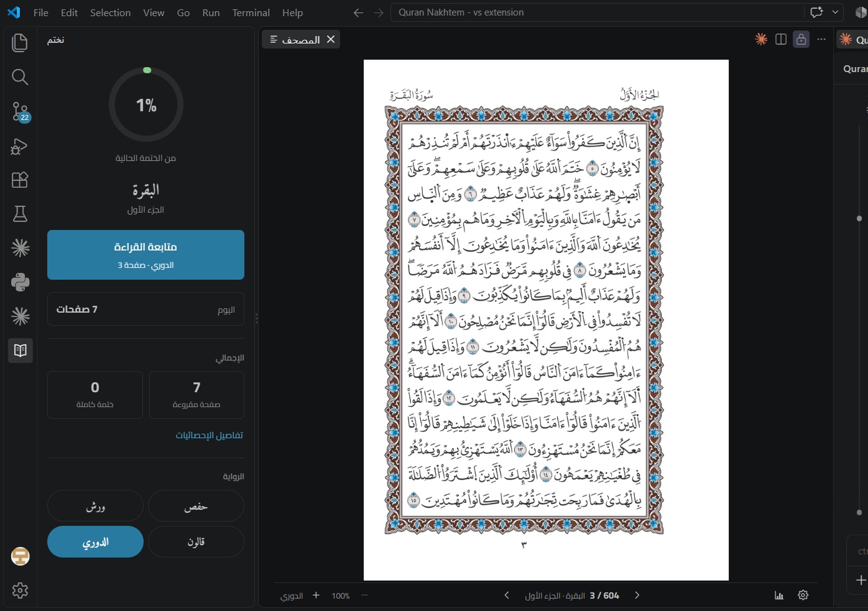The image size is (868, 611).
Task: Go forward with the right arrow
Action: tap(379, 12)
